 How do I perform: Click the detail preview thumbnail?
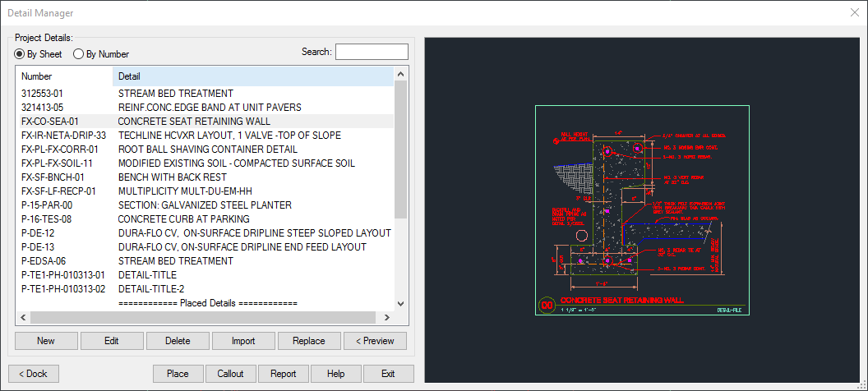(x=642, y=210)
